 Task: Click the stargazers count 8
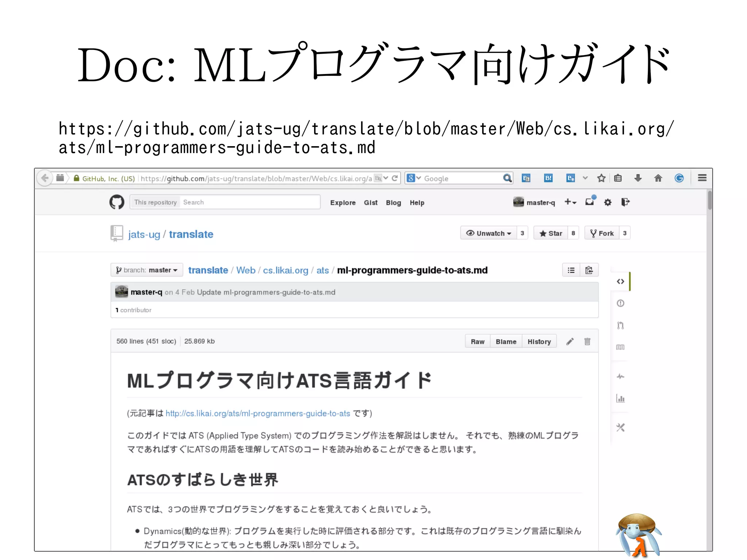573,233
